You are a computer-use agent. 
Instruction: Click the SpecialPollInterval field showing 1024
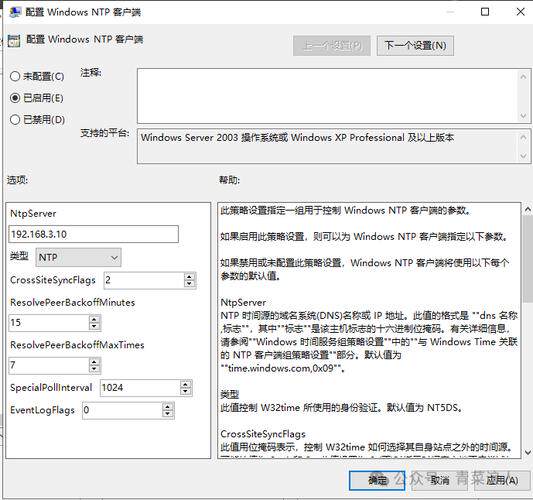[x=140, y=388]
